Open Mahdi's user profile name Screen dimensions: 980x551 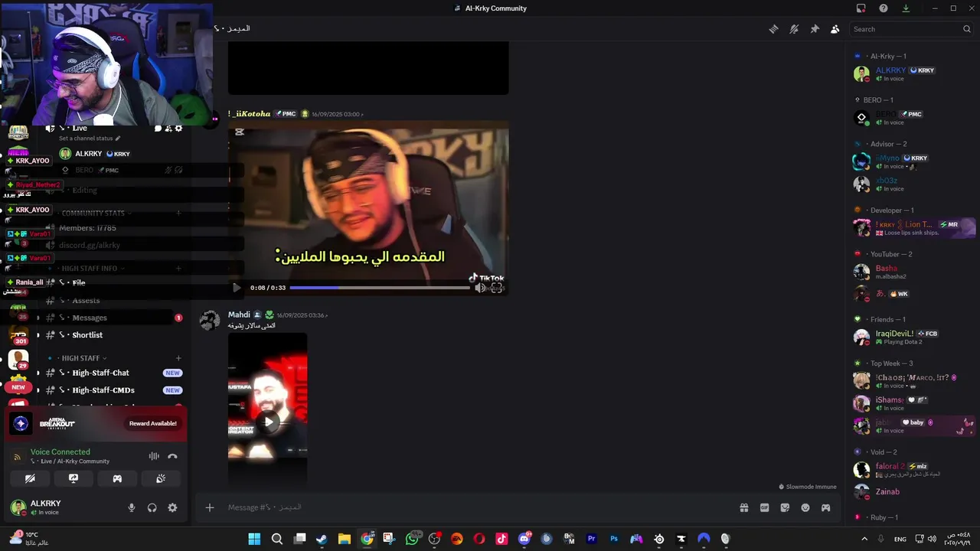point(239,315)
